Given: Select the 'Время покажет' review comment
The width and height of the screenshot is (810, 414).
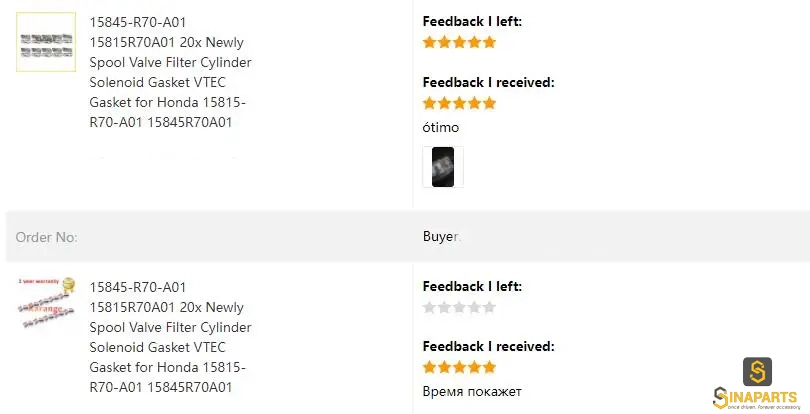Looking at the screenshot, I should pos(472,392).
